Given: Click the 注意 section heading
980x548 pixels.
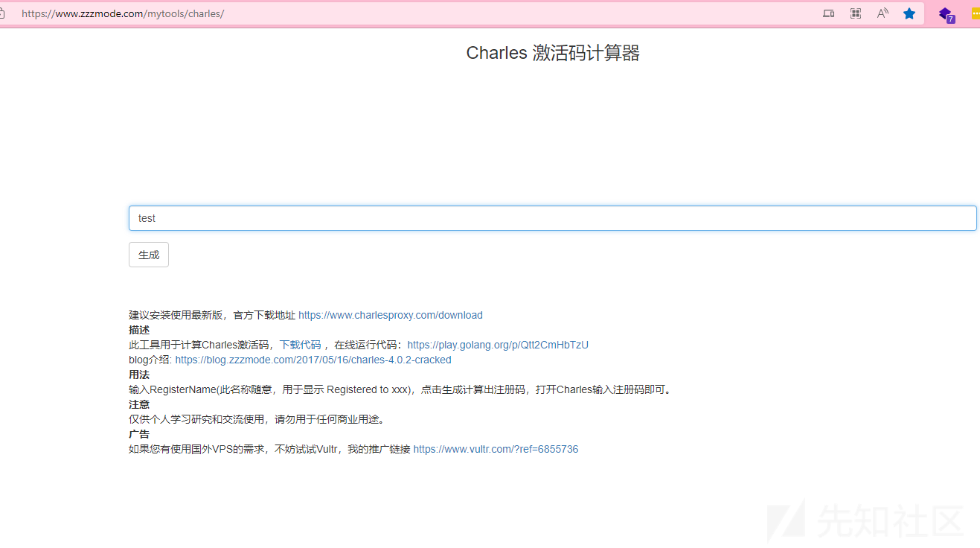Looking at the screenshot, I should coord(139,404).
